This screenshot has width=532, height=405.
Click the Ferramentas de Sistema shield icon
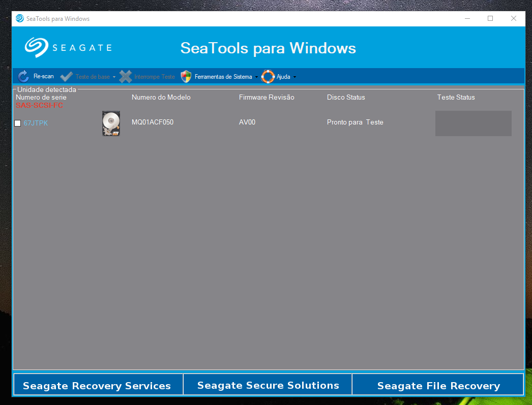pos(186,77)
